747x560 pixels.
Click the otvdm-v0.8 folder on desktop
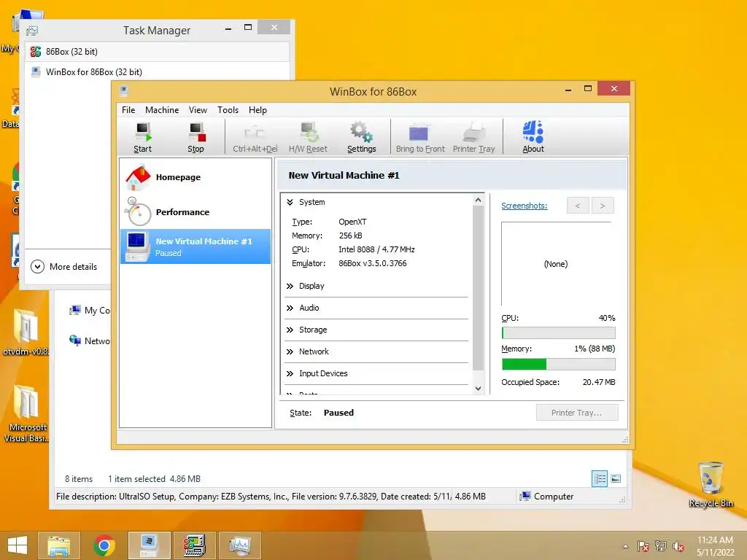click(26, 332)
